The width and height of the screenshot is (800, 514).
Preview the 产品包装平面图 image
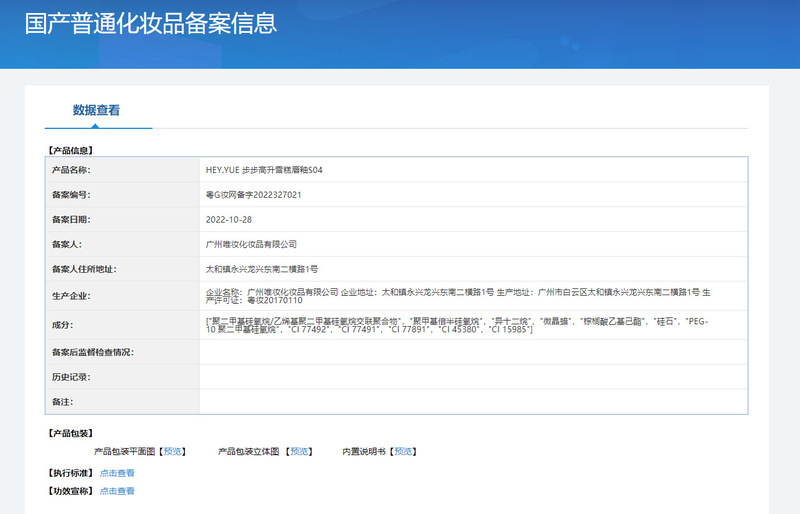tap(174, 452)
